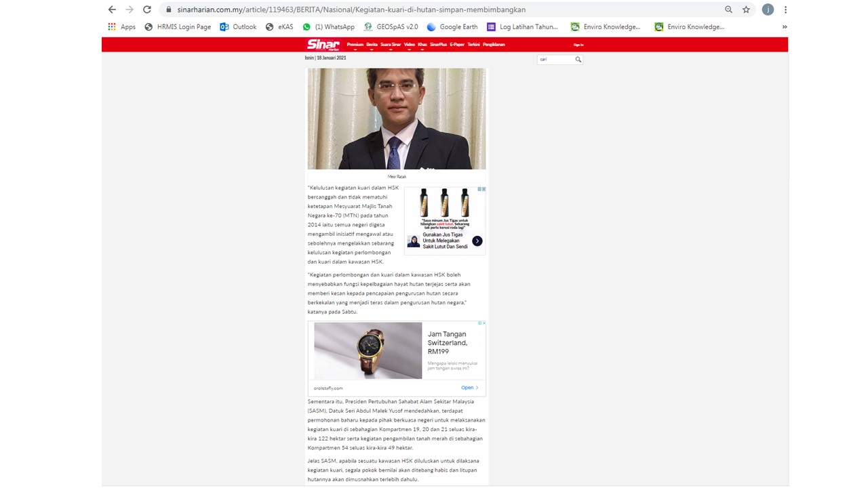The height and width of the screenshot is (488, 868).
Task: Reload the Sinar Harian page
Action: pos(147,9)
